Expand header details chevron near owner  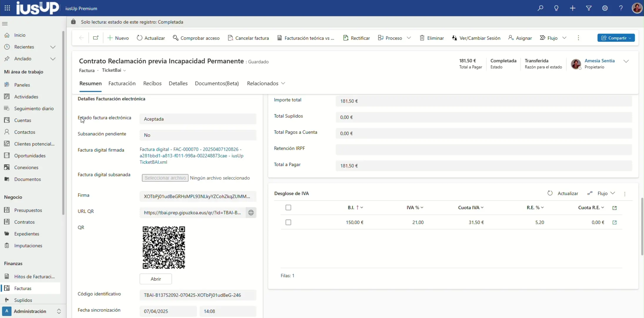[x=626, y=61]
